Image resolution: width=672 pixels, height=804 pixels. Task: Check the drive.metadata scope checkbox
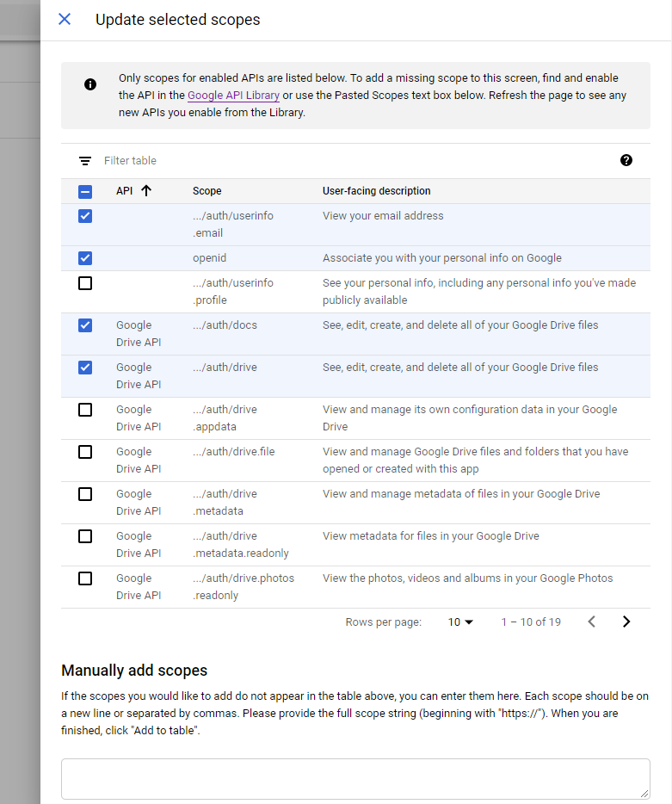tap(85, 494)
